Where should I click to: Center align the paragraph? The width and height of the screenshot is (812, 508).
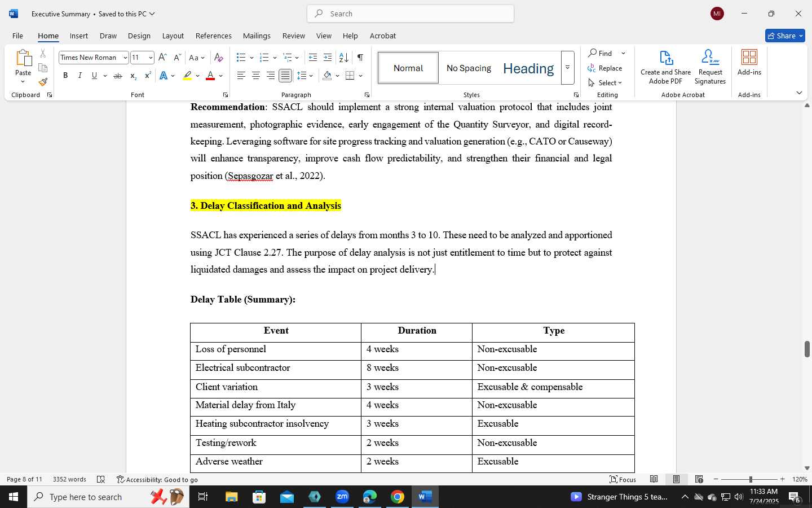click(x=256, y=76)
